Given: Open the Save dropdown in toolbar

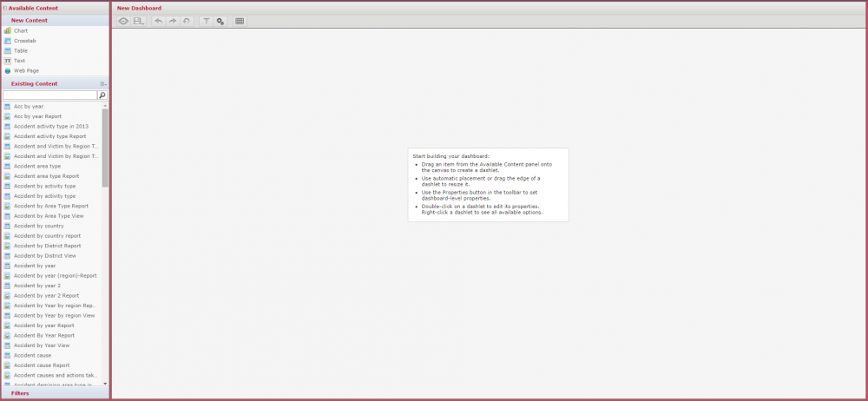Looking at the screenshot, I should coord(139,21).
